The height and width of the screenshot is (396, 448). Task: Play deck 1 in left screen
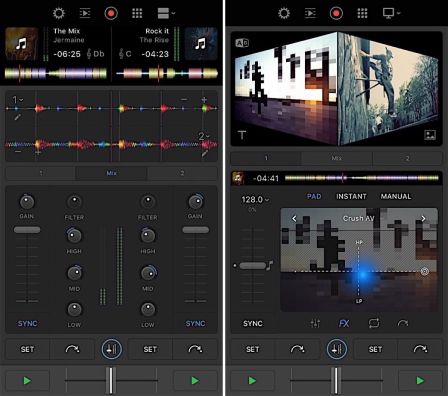(27, 380)
